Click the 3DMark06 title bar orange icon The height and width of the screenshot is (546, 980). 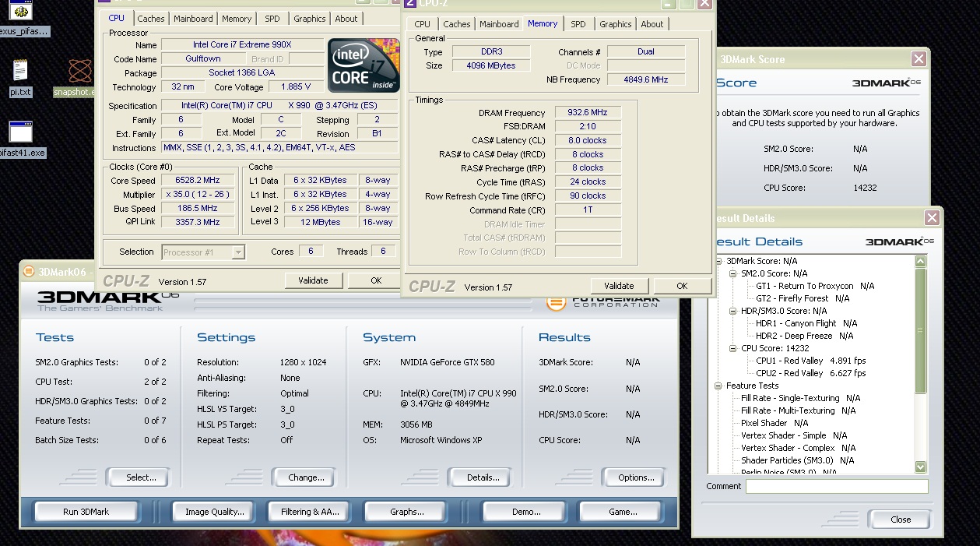click(x=29, y=271)
